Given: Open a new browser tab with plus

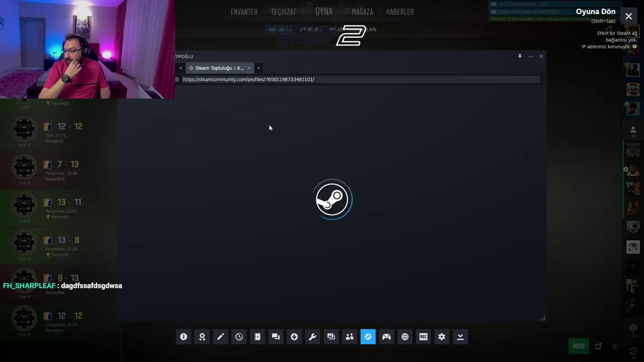Looking at the screenshot, I should click(259, 68).
